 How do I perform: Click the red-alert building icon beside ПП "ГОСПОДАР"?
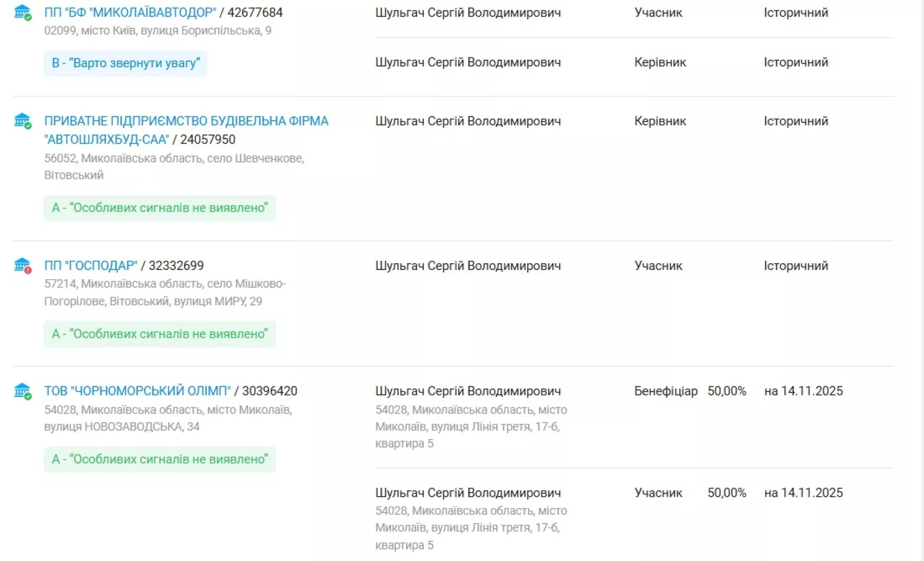(22, 264)
